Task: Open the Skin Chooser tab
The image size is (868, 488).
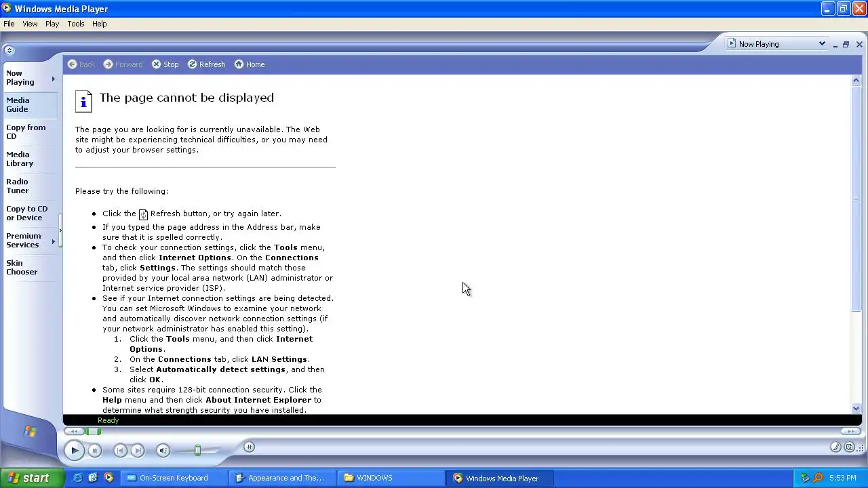Action: 30,267
